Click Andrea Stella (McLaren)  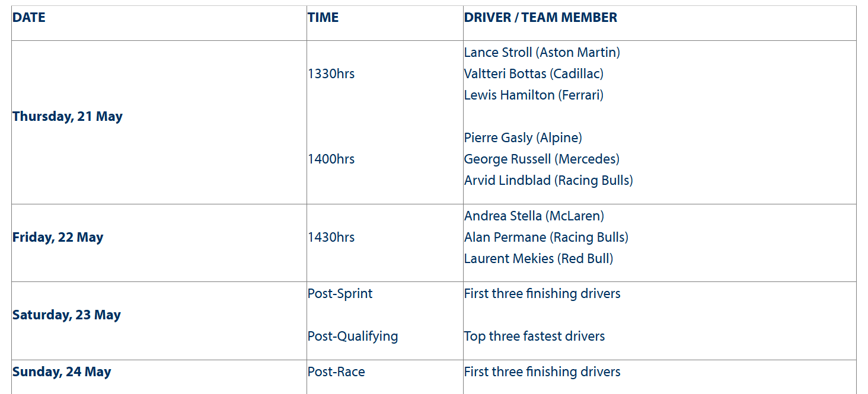[x=534, y=216]
